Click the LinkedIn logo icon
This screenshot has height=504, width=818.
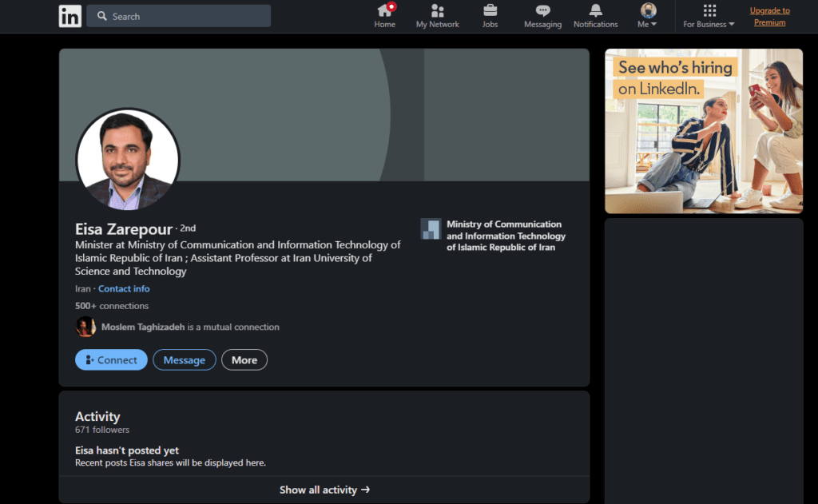point(69,16)
